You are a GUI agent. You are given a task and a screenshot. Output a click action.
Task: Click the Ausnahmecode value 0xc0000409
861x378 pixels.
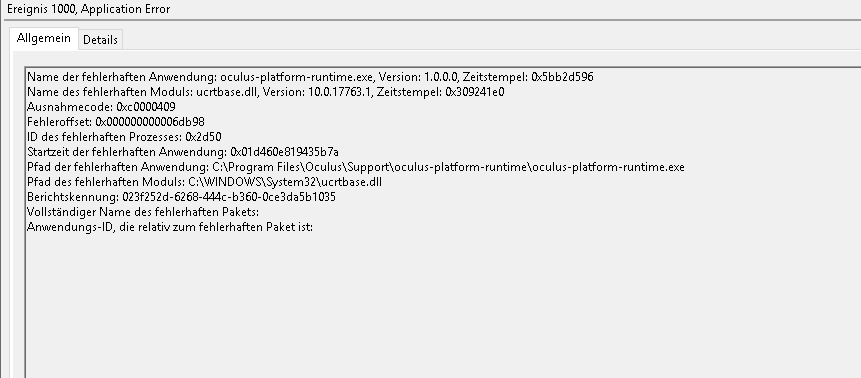(146, 107)
